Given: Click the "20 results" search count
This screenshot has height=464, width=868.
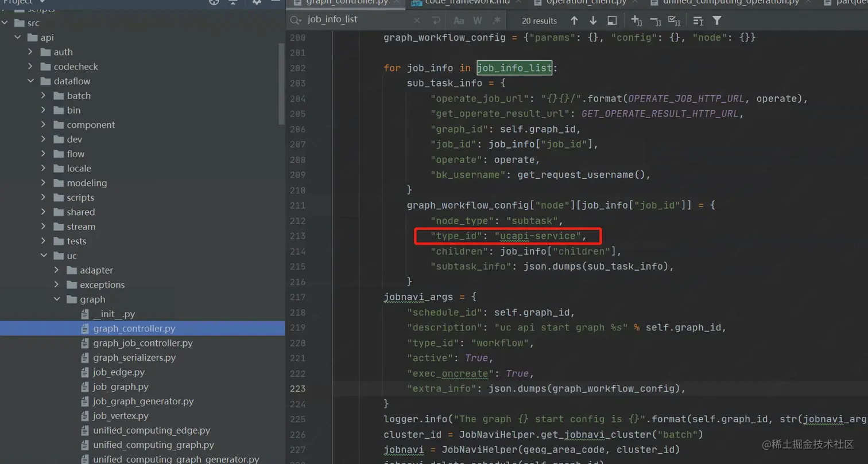Looking at the screenshot, I should click(539, 21).
